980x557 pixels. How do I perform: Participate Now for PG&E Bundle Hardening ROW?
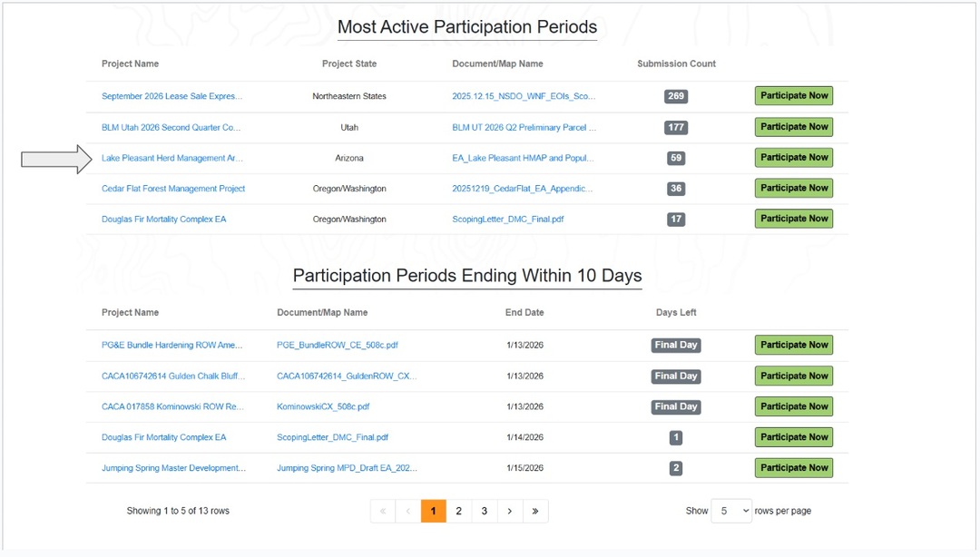coord(794,346)
